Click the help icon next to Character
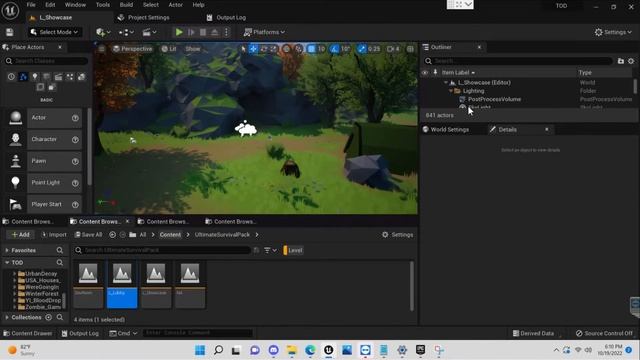The image size is (640, 360). (x=75, y=140)
